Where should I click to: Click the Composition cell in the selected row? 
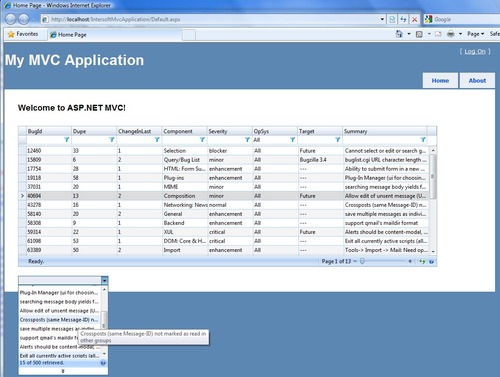tap(185, 196)
